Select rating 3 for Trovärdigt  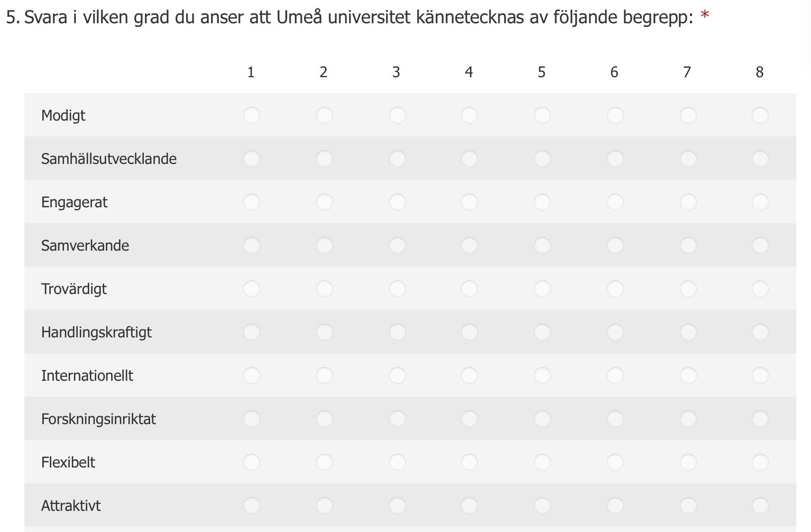pos(397,289)
